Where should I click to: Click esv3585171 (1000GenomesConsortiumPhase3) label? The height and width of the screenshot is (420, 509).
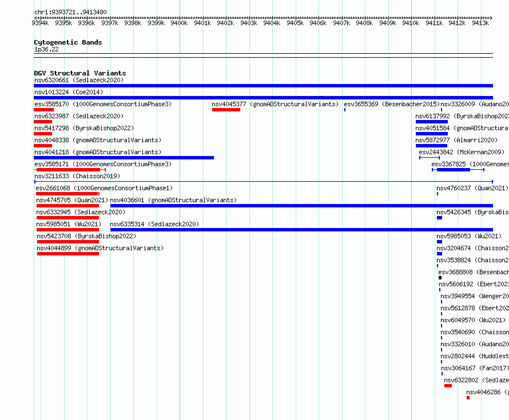point(103,164)
